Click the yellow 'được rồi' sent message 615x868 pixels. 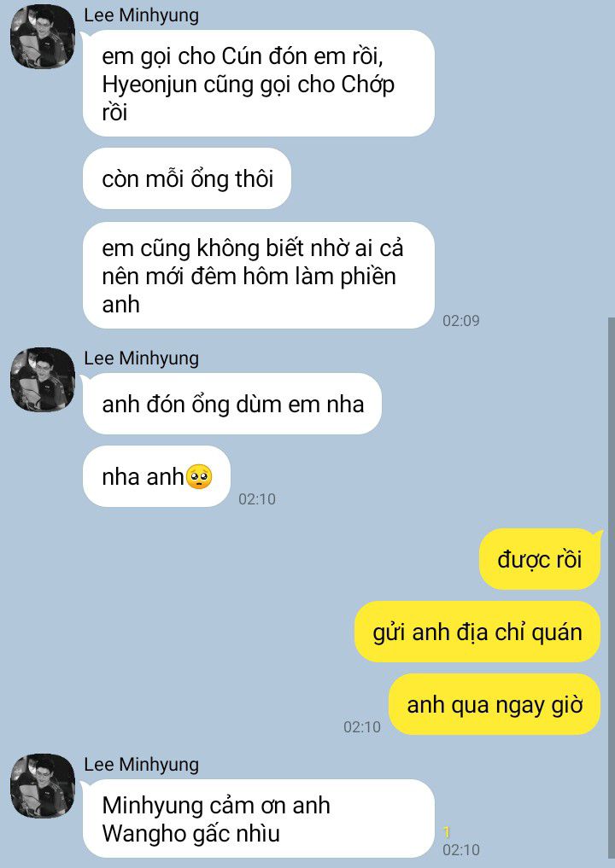(x=540, y=559)
